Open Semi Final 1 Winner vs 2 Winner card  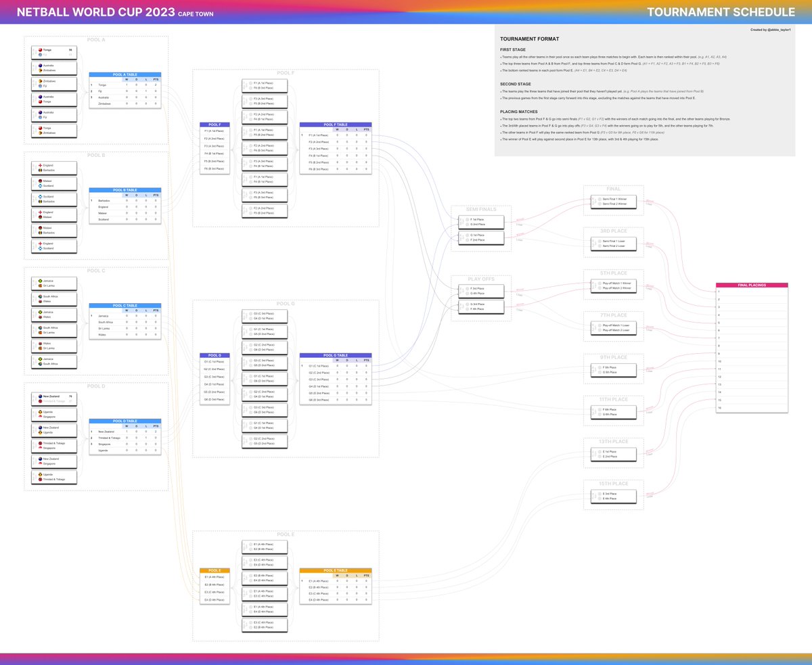pyautogui.click(x=614, y=201)
